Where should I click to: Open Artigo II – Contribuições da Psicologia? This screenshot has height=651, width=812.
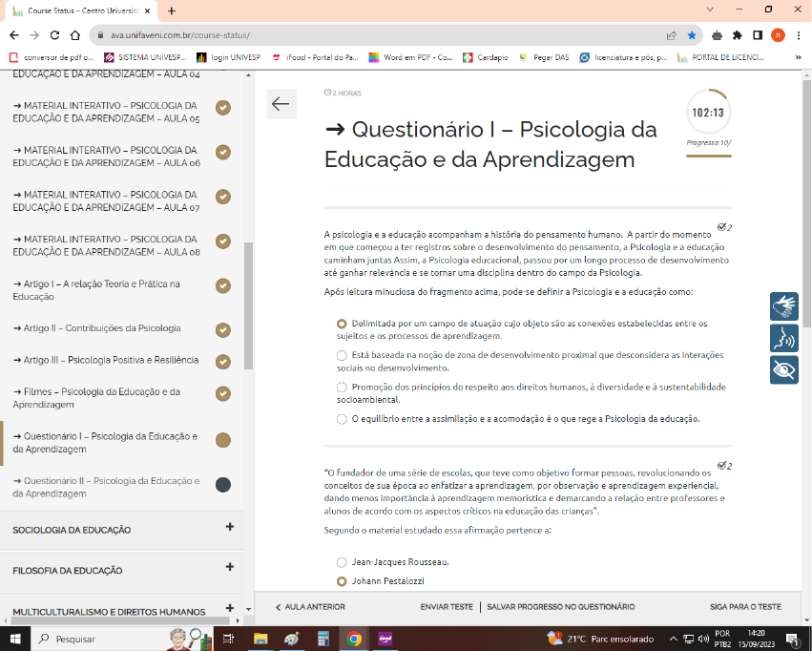(x=96, y=328)
